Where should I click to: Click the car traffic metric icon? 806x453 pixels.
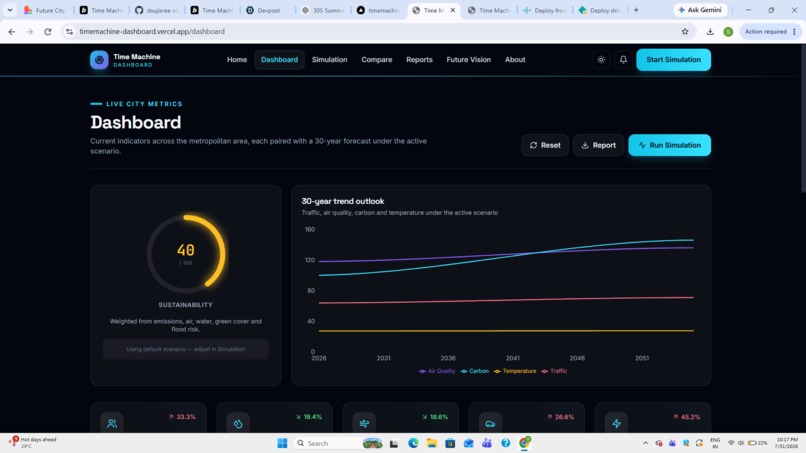coord(490,424)
